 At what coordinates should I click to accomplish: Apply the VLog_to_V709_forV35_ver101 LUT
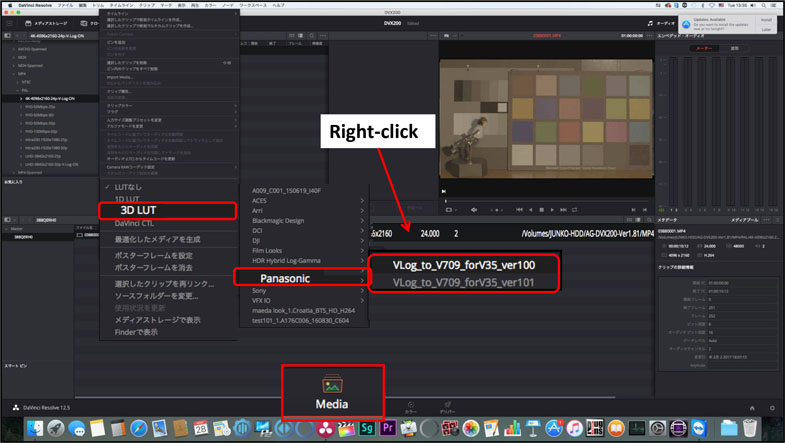tap(464, 283)
